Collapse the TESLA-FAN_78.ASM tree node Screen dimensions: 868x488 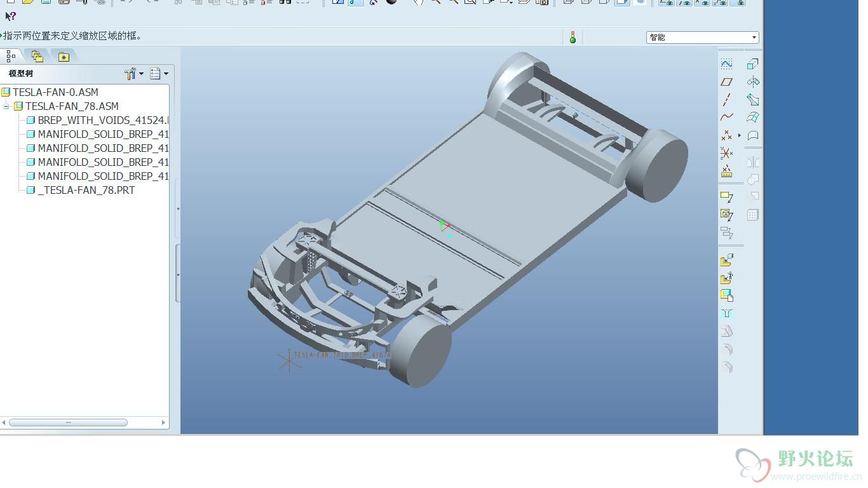tap(6, 106)
